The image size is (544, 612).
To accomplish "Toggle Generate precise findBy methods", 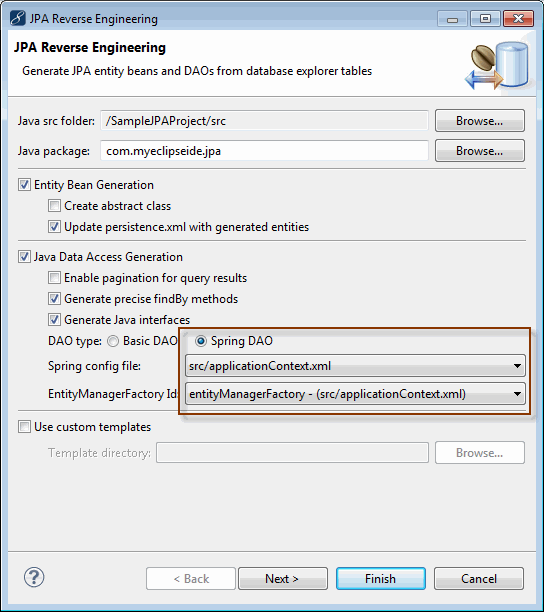I will point(54,299).
